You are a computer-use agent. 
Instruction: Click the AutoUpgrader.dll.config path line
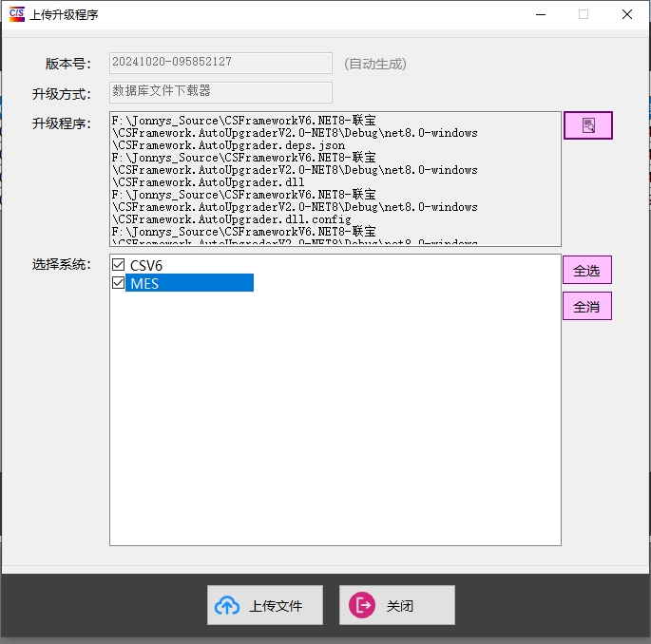pos(232,219)
